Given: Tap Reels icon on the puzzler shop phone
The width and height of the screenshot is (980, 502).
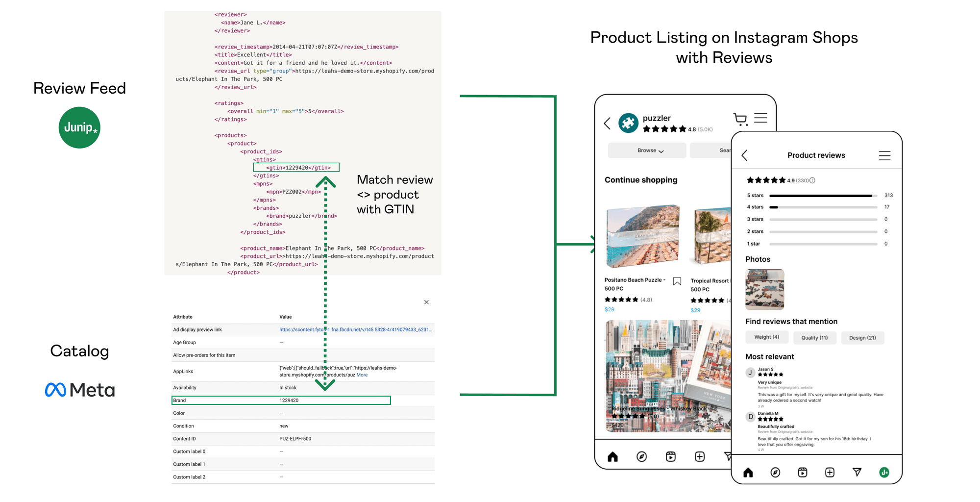Looking at the screenshot, I should click(x=671, y=457).
